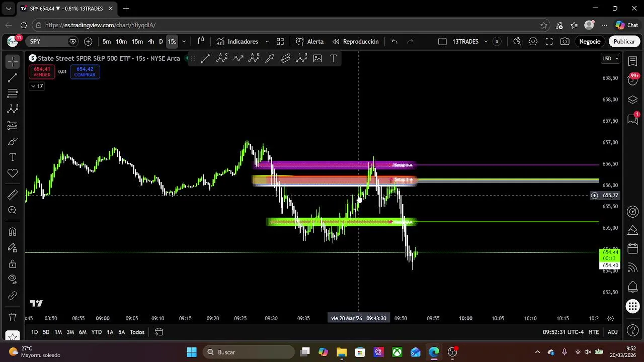Expand the timeframe interval dropdown
This screenshot has width=644, height=362.
[x=184, y=42]
